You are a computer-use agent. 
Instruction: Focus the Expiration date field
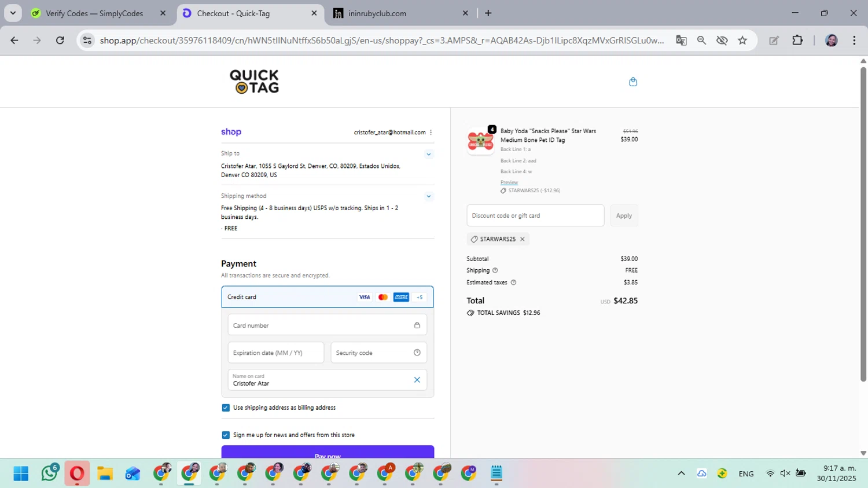[276, 353]
